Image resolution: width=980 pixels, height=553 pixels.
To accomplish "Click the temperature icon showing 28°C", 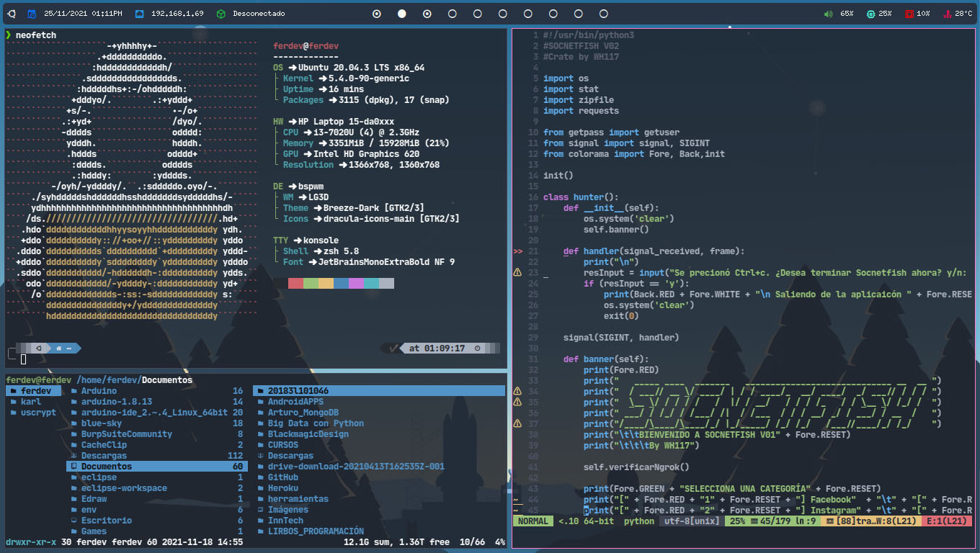I will pos(948,14).
